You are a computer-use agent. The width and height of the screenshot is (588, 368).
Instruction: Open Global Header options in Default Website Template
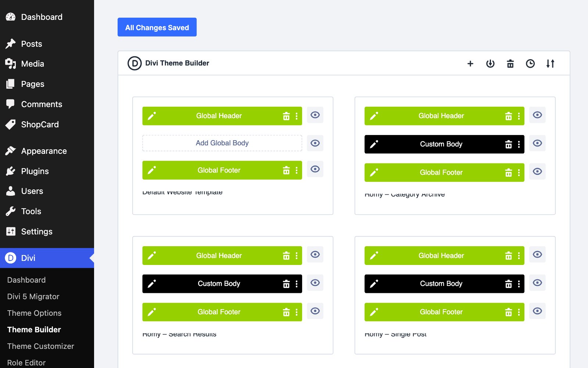pos(297,116)
